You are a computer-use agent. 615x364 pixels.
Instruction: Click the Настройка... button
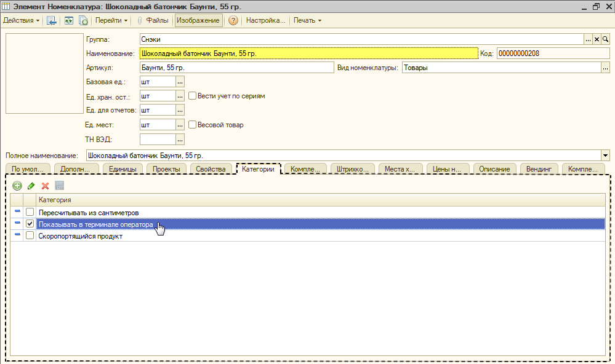pos(265,20)
